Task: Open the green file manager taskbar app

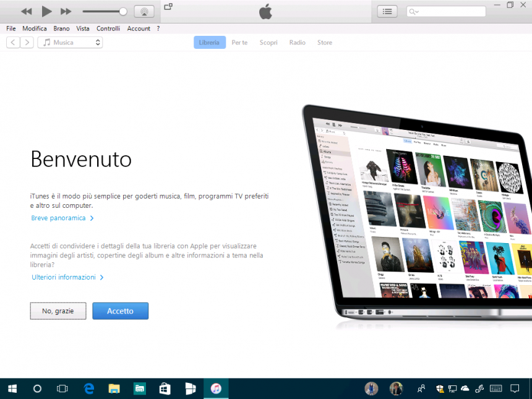Action: coord(139,388)
